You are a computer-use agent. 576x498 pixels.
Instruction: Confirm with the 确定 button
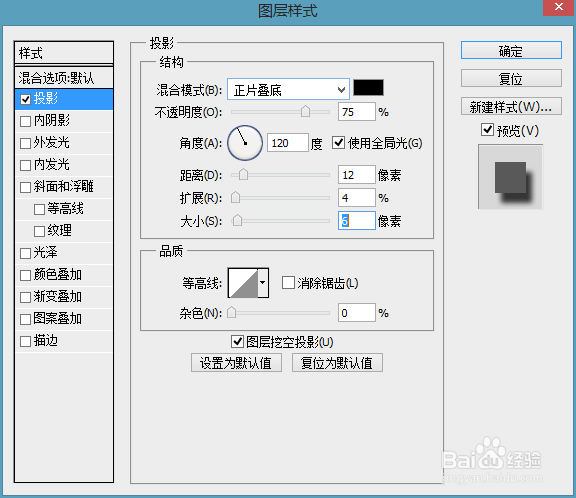coord(511,50)
